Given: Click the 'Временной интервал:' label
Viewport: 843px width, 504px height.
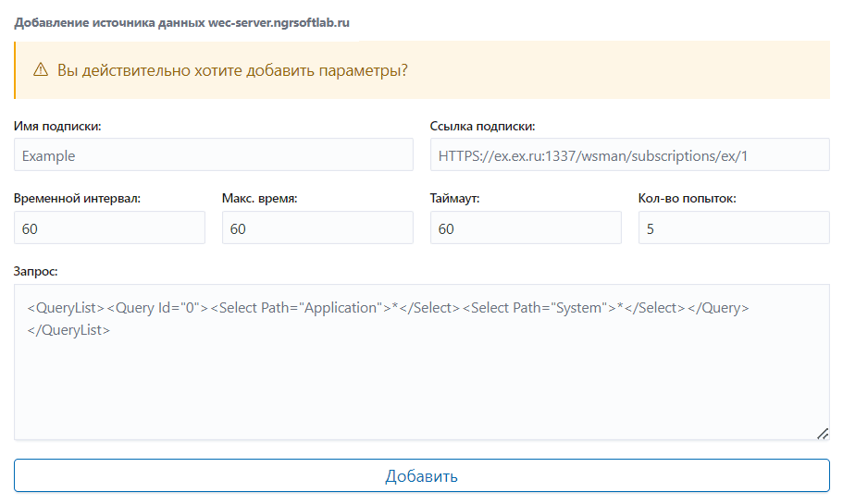Looking at the screenshot, I should tap(77, 199).
